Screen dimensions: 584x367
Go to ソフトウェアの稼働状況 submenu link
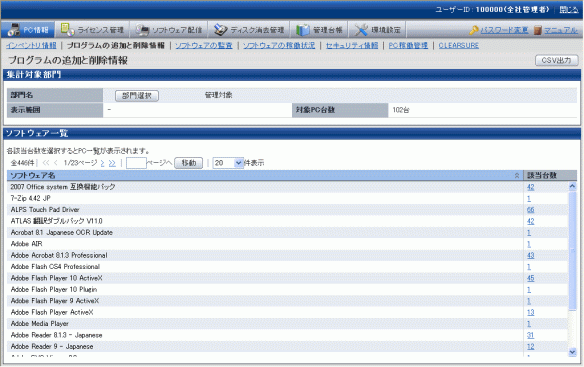pyautogui.click(x=279, y=45)
